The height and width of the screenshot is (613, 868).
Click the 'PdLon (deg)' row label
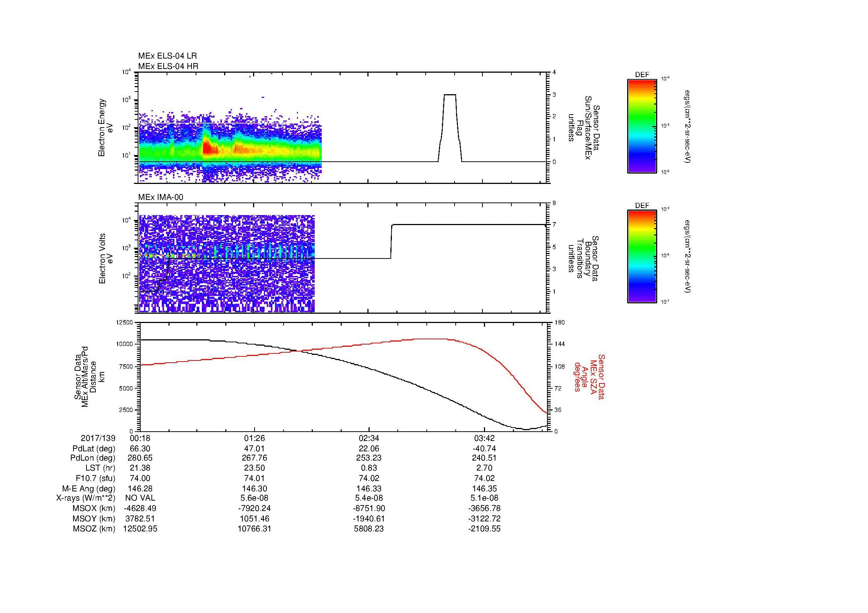(x=93, y=458)
